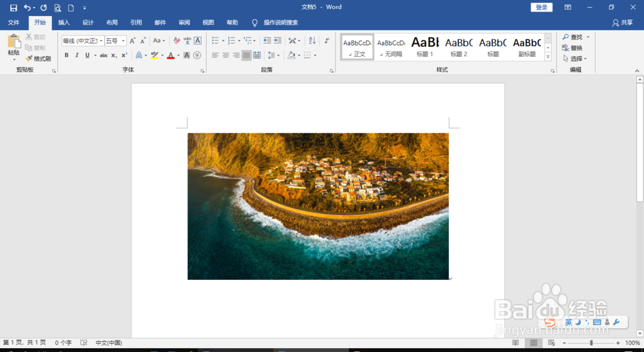Decrease font size with the A down icon

tap(143, 41)
